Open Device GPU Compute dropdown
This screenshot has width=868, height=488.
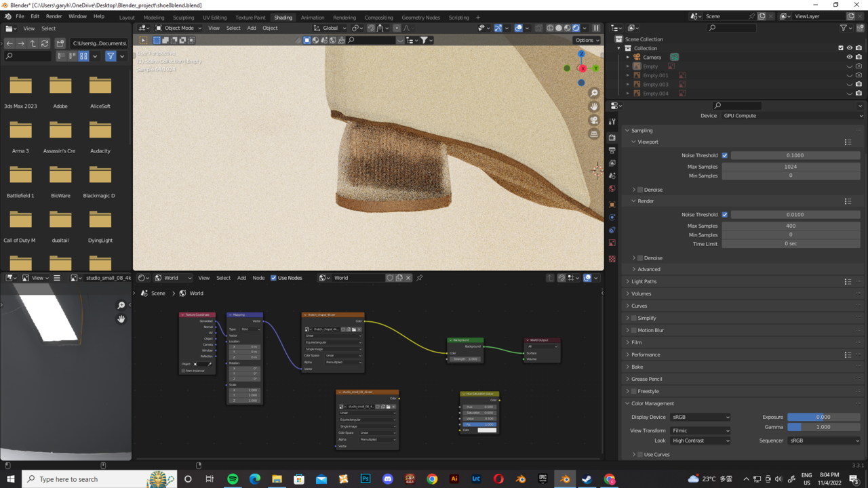tap(792, 116)
